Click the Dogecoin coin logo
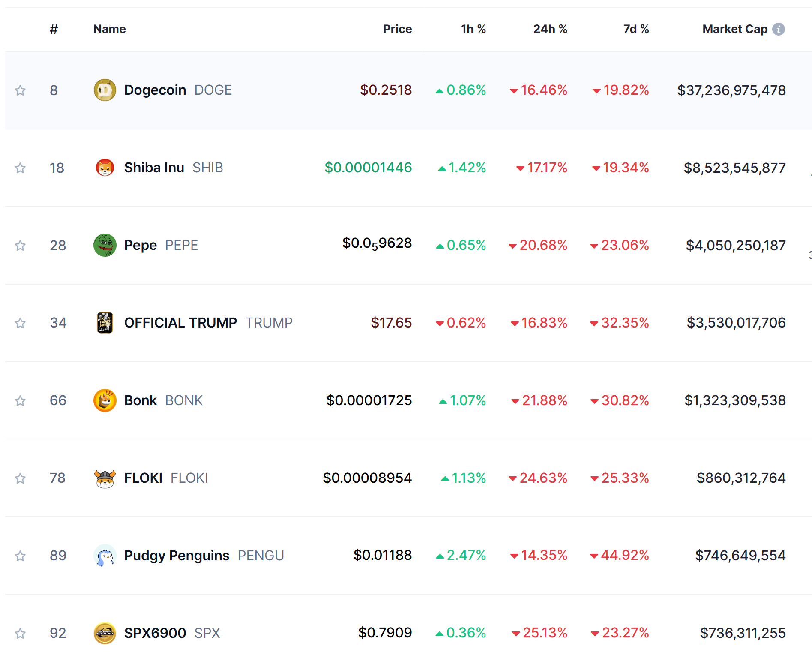 pos(105,90)
